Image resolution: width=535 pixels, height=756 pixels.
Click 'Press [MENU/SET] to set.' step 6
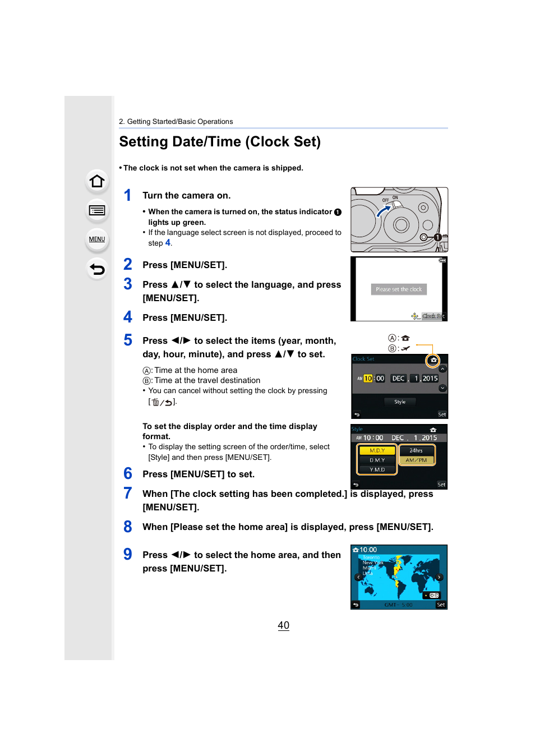pyautogui.click(x=199, y=474)
